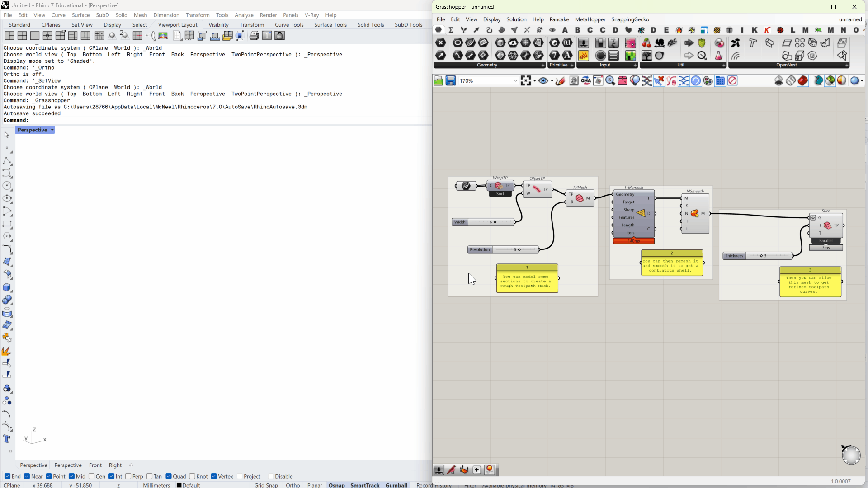
Task: Open the Perspective viewport dropdown arrow
Action: coord(52,130)
